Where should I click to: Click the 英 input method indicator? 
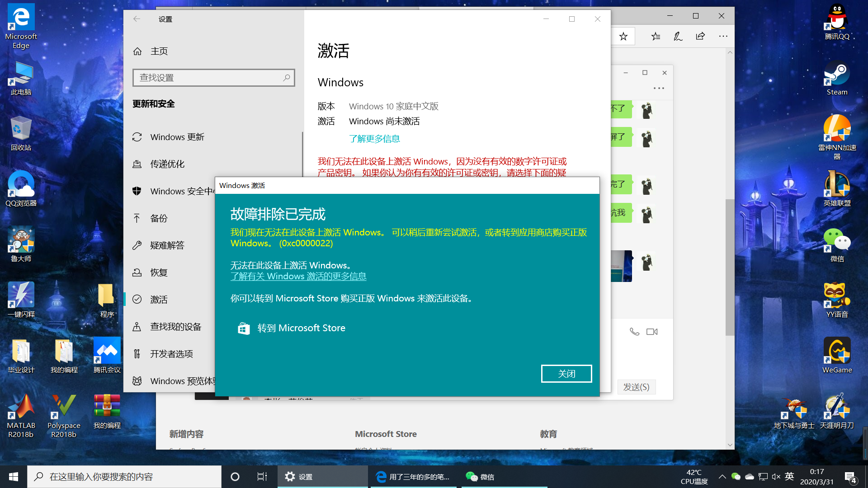pos(789,476)
